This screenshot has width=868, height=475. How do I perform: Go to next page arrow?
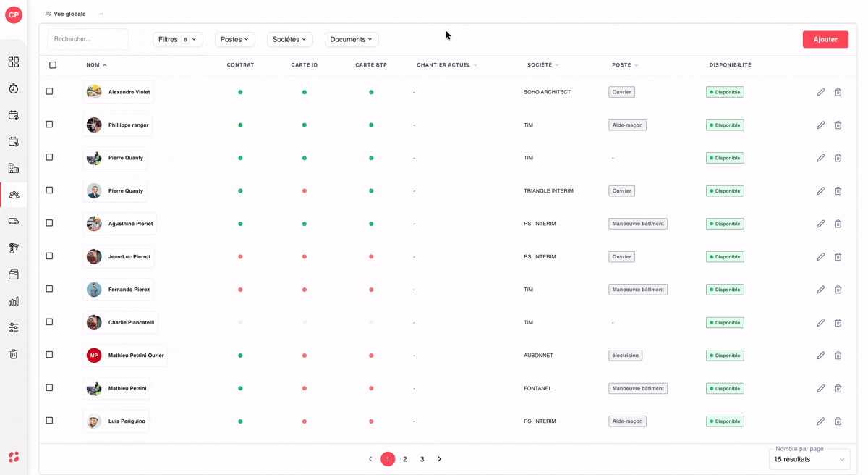[439, 459]
